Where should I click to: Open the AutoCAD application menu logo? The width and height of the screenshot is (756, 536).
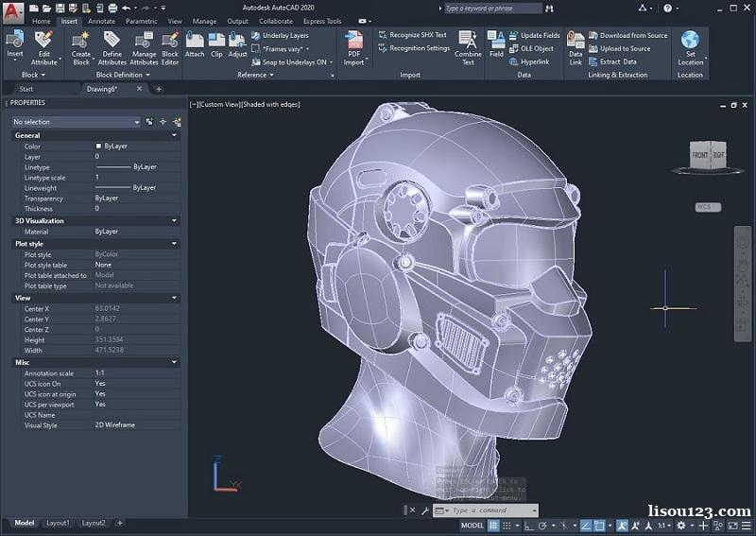[x=12, y=12]
